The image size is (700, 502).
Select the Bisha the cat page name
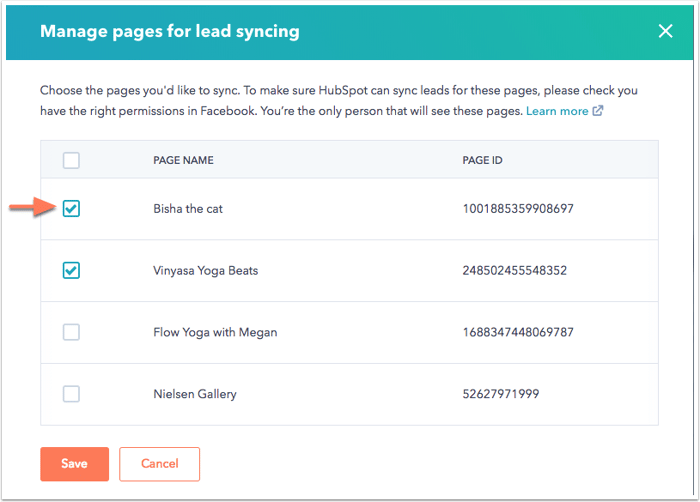click(x=188, y=209)
